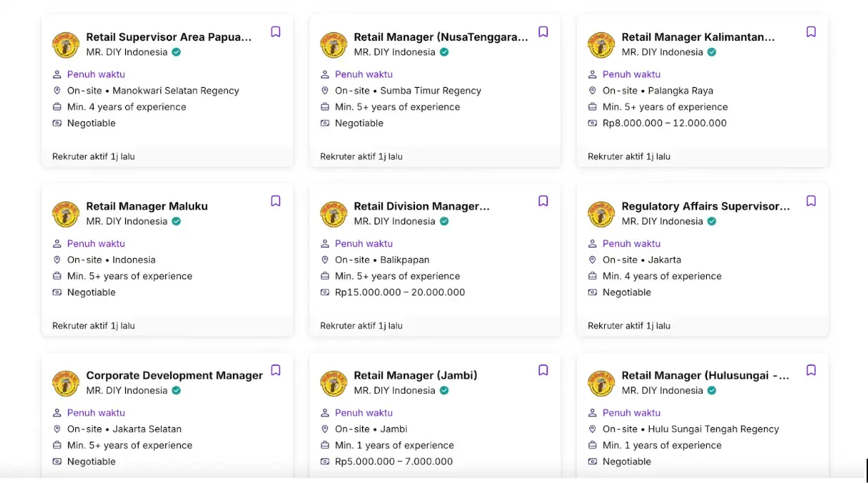This screenshot has width=868, height=484.
Task: Click 'Rp15.000.000 – 20.000.000' salary text
Action: (400, 293)
